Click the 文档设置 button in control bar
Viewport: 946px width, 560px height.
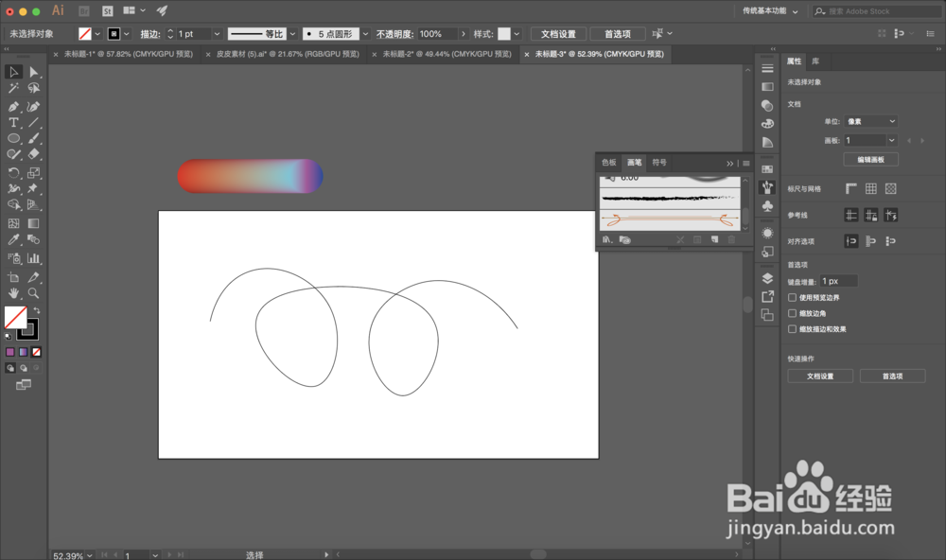[x=558, y=34]
